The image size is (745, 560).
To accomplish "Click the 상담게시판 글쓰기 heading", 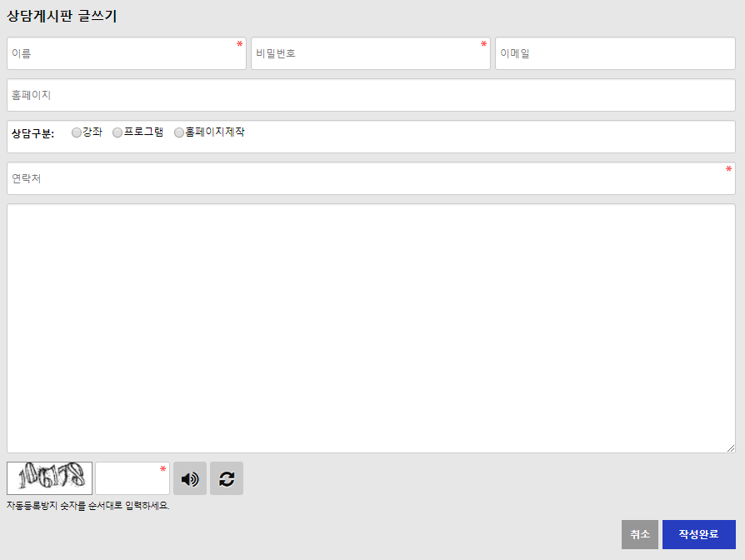I will [62, 16].
